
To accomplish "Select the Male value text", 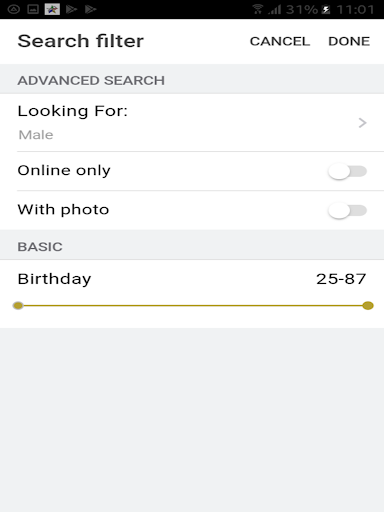I will point(36,135).
